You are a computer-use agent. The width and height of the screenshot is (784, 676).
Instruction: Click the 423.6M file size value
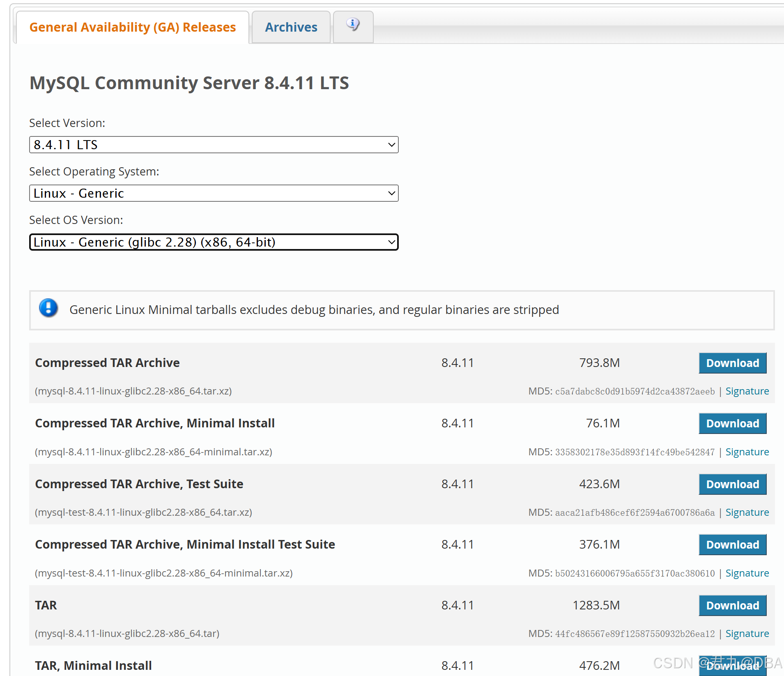click(x=599, y=484)
